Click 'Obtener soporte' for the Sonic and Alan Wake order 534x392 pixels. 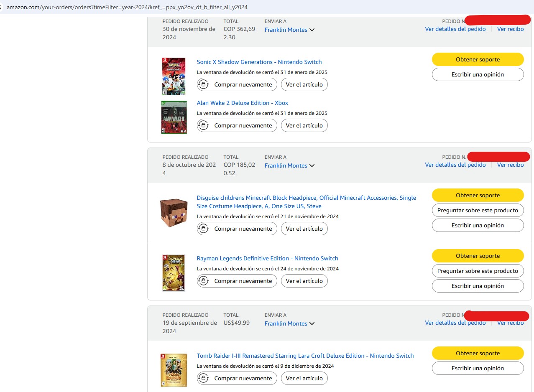click(478, 59)
